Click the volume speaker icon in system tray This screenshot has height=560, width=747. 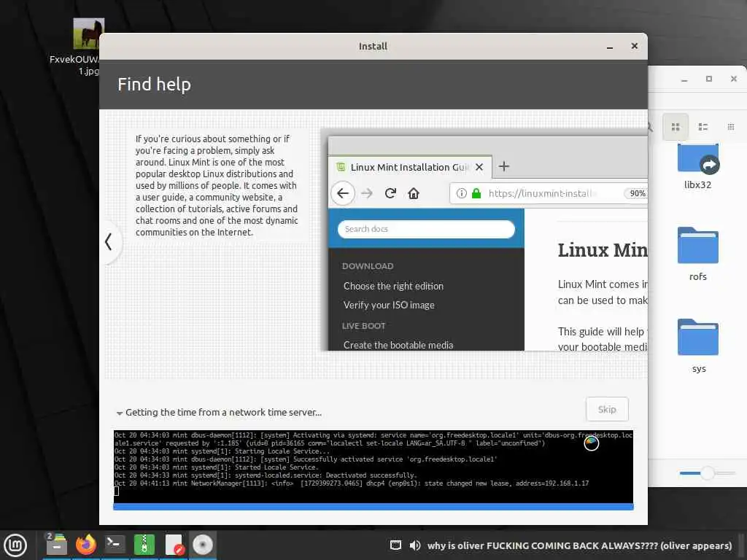point(415,545)
